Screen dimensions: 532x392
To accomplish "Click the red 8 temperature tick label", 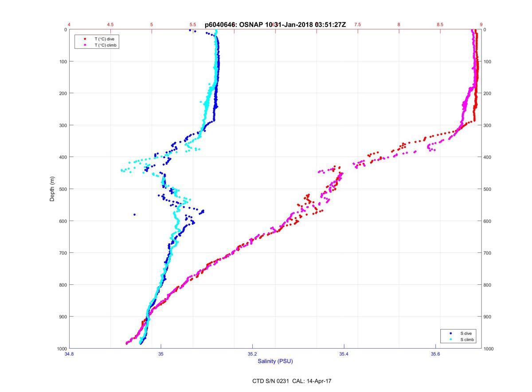I will click(399, 25).
